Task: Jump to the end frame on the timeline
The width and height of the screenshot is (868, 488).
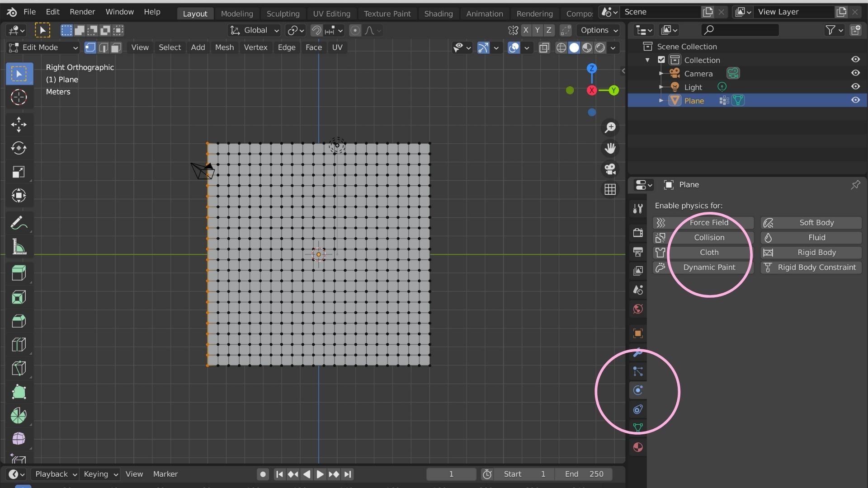Action: 348,474
